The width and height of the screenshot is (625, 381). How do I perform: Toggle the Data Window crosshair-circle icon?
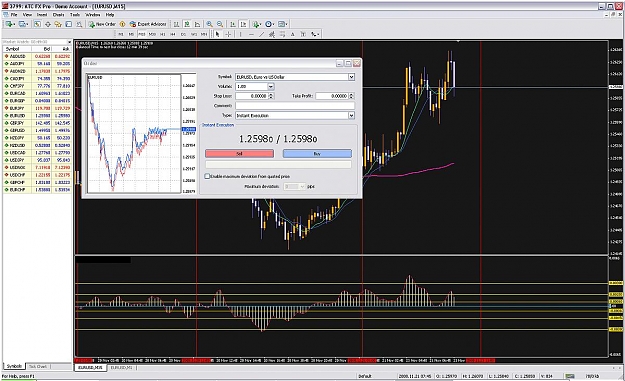click(x=47, y=24)
